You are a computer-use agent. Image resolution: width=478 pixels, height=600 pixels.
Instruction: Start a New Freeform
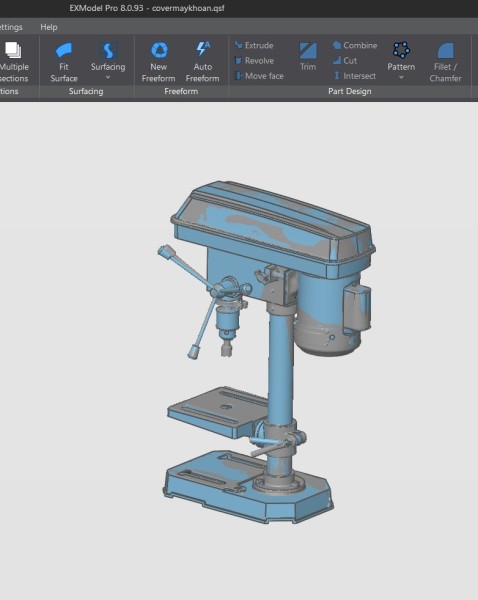click(158, 62)
